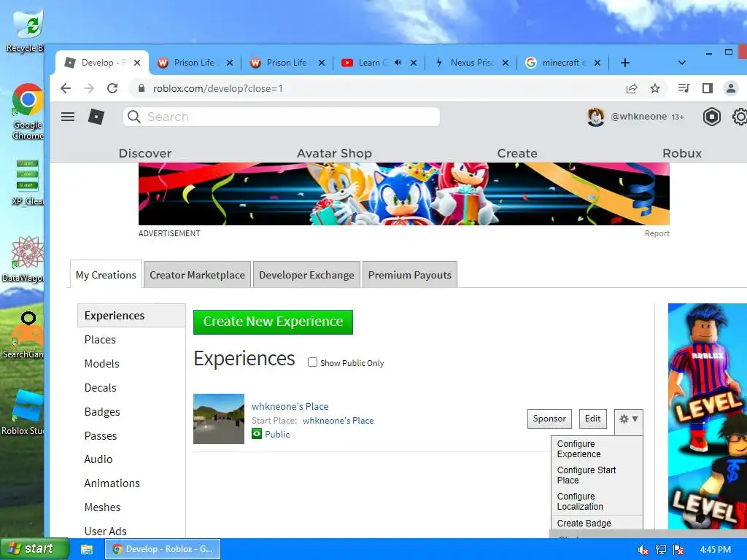Open the Robux balance hexagon icon

point(711,117)
